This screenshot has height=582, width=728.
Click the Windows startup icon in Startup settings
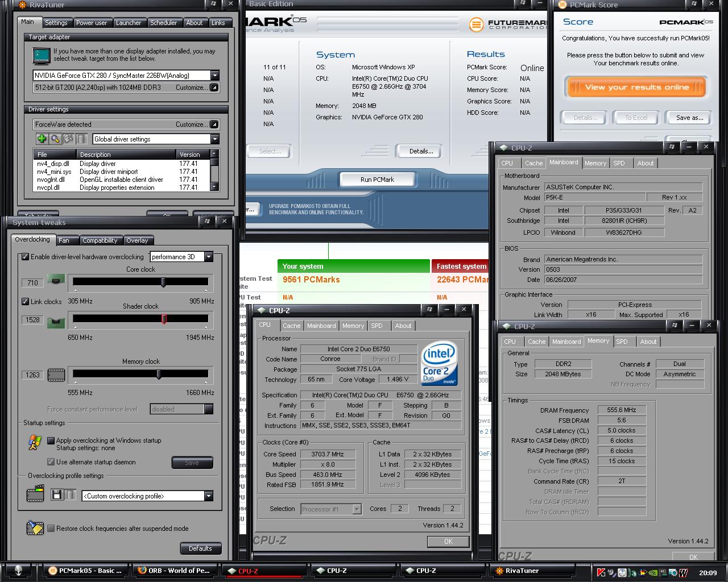coord(35,443)
